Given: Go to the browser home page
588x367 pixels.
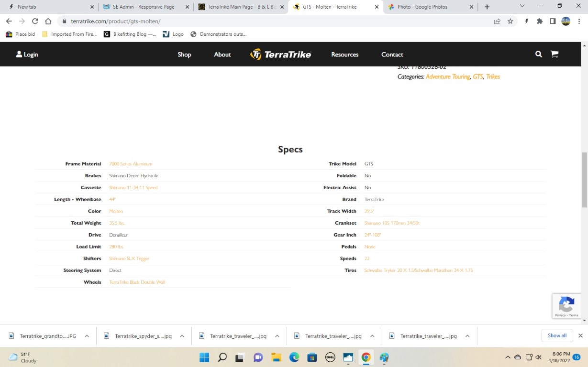Looking at the screenshot, I should (48, 21).
